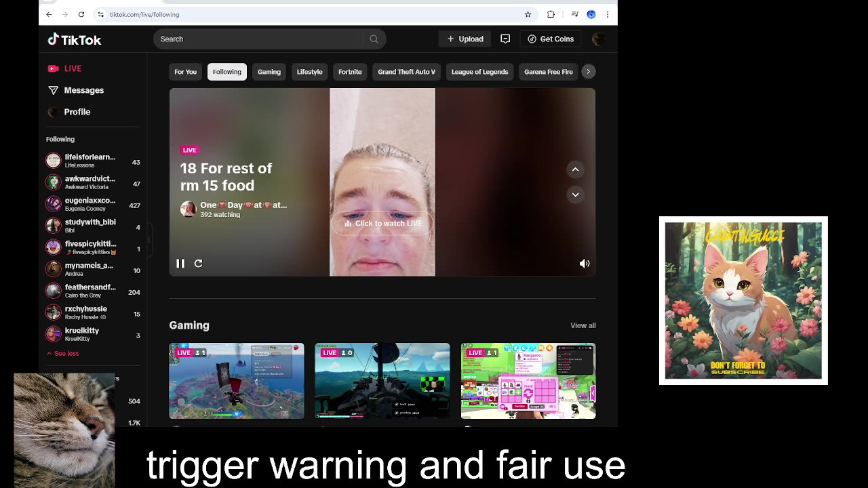Image resolution: width=868 pixels, height=488 pixels.
Task: Select the League of Legends tab
Action: coord(479,72)
